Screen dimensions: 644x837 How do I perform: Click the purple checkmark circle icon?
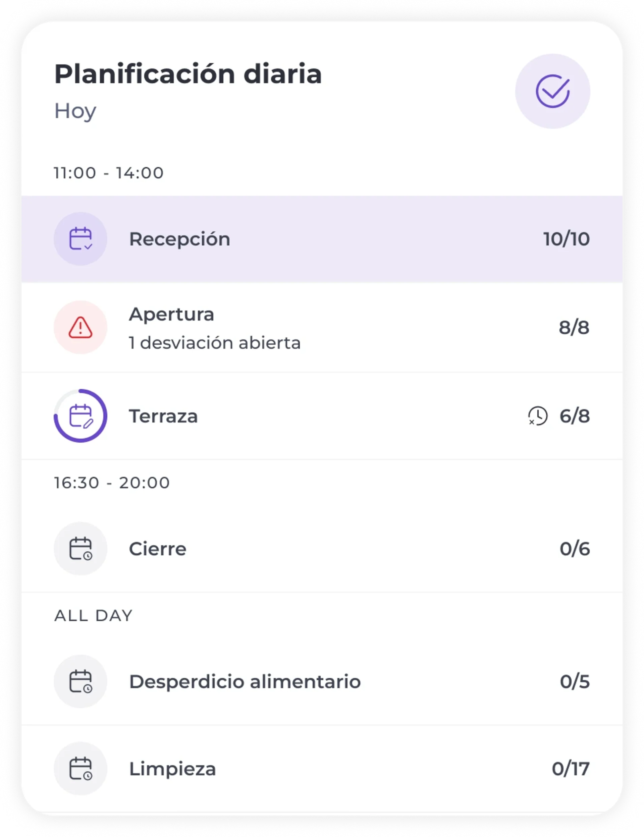(x=552, y=91)
